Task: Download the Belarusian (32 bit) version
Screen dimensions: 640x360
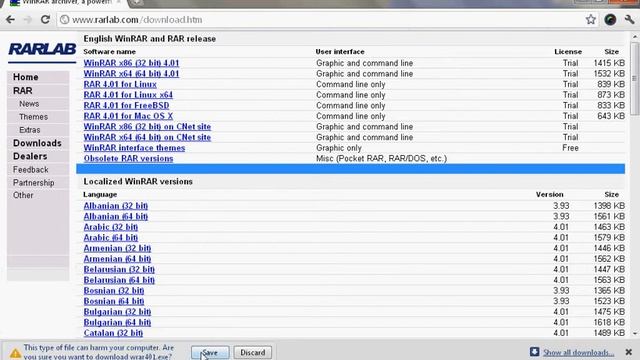Action: tap(119, 269)
